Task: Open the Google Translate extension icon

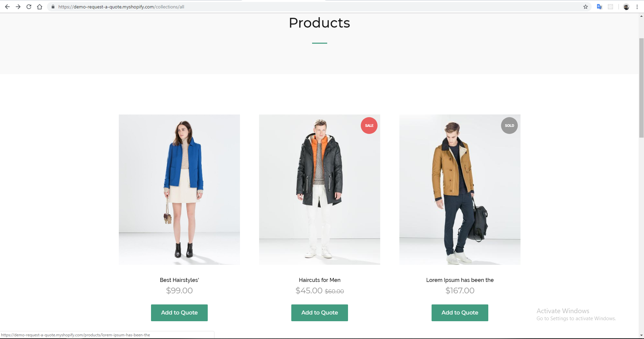Action: [600, 7]
